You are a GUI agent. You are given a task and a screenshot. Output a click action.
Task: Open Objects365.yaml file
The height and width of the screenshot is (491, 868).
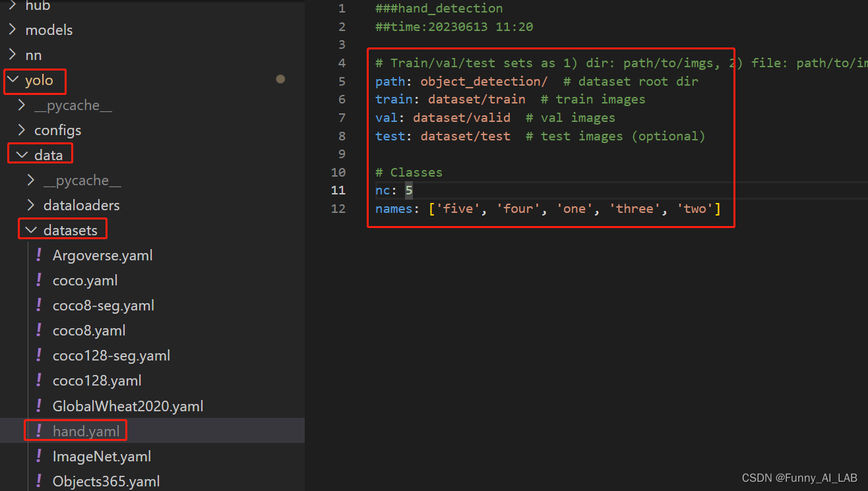click(106, 481)
